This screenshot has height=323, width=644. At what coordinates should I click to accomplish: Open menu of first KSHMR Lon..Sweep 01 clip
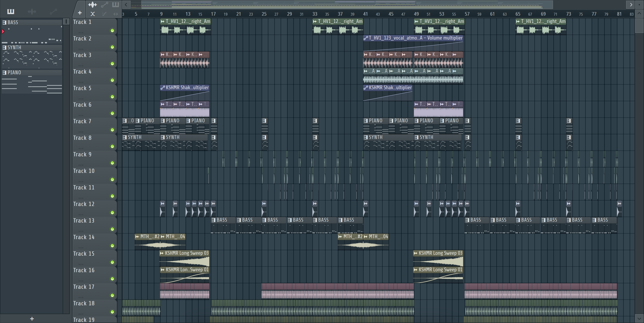click(x=163, y=270)
